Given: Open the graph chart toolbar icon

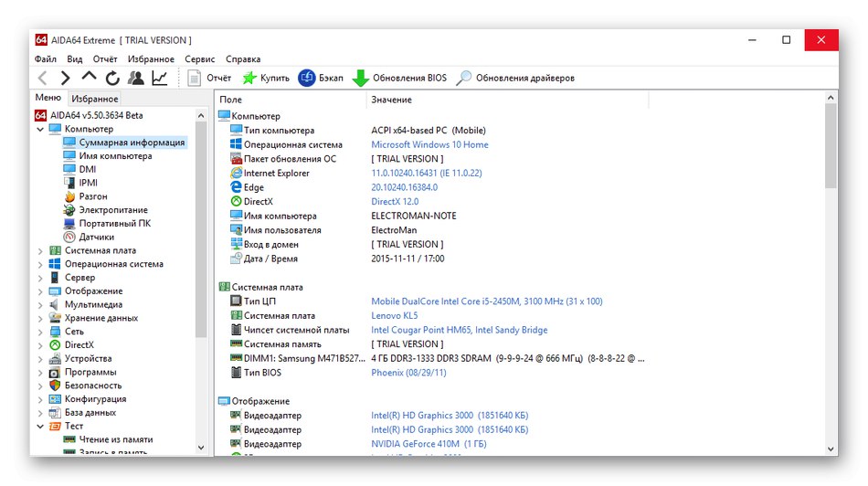Looking at the screenshot, I should point(159,78).
